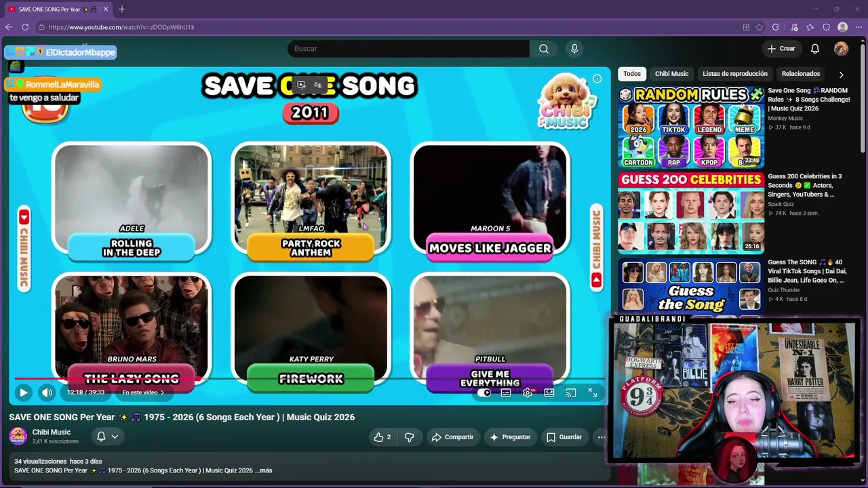Open 'Guess The SONG 40 Viral TikTok Songs' title
Image resolution: width=868 pixels, height=488 pixels.
click(x=806, y=271)
